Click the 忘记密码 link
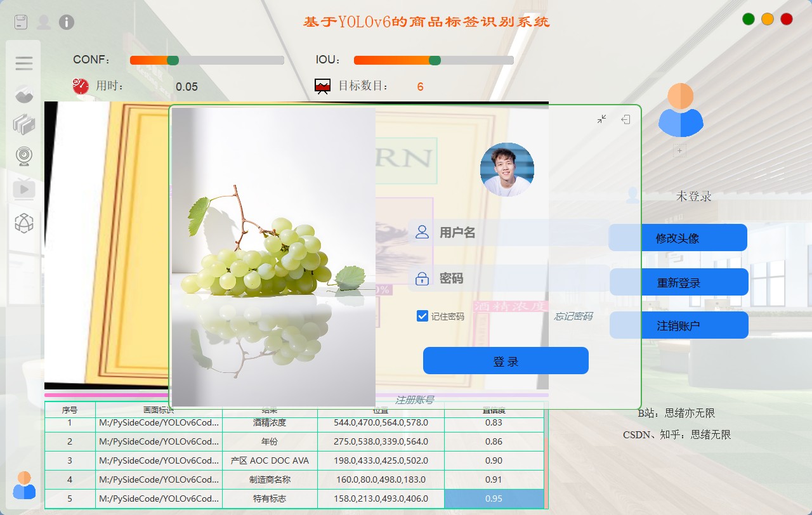The width and height of the screenshot is (812, 515). 573,316
